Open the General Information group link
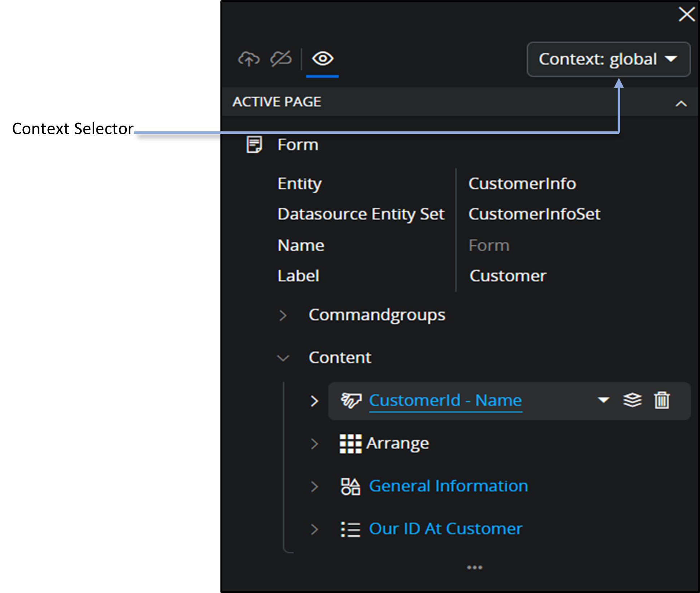This screenshot has width=700, height=593. coord(448,486)
